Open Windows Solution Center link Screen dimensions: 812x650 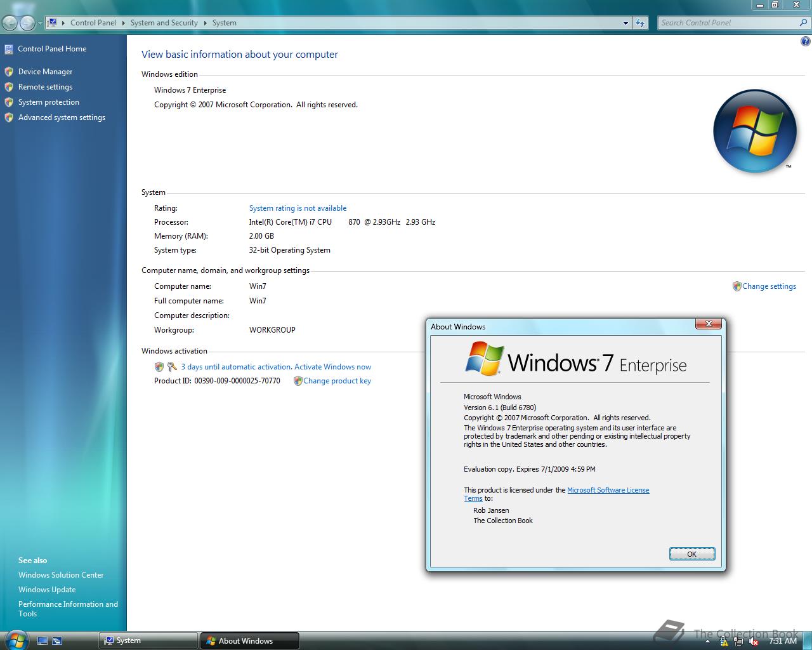[61, 575]
